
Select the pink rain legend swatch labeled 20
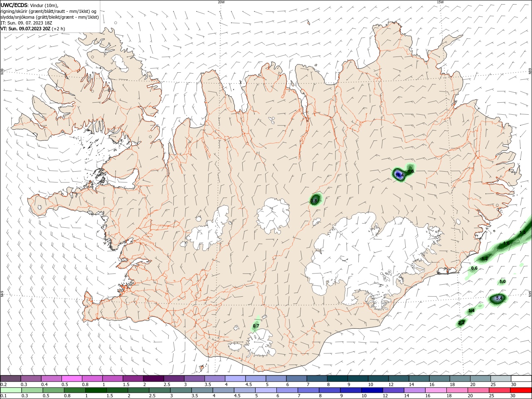478,390
